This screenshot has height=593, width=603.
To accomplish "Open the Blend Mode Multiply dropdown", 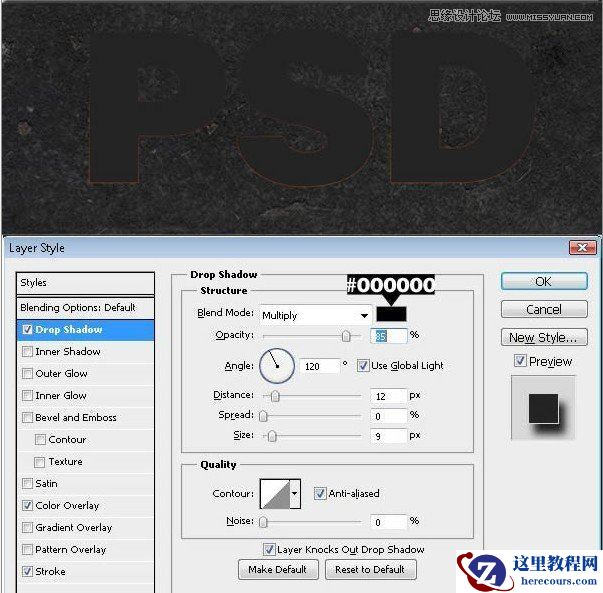I will coord(315,316).
